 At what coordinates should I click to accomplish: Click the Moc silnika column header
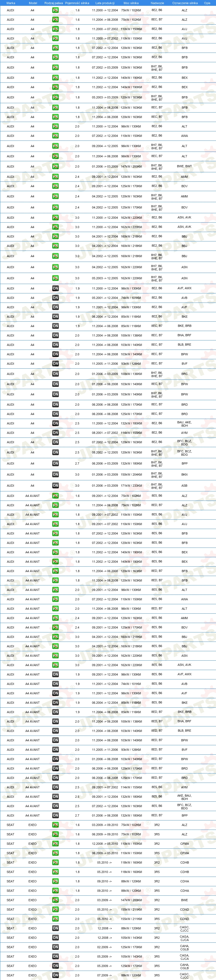(x=131, y=3)
